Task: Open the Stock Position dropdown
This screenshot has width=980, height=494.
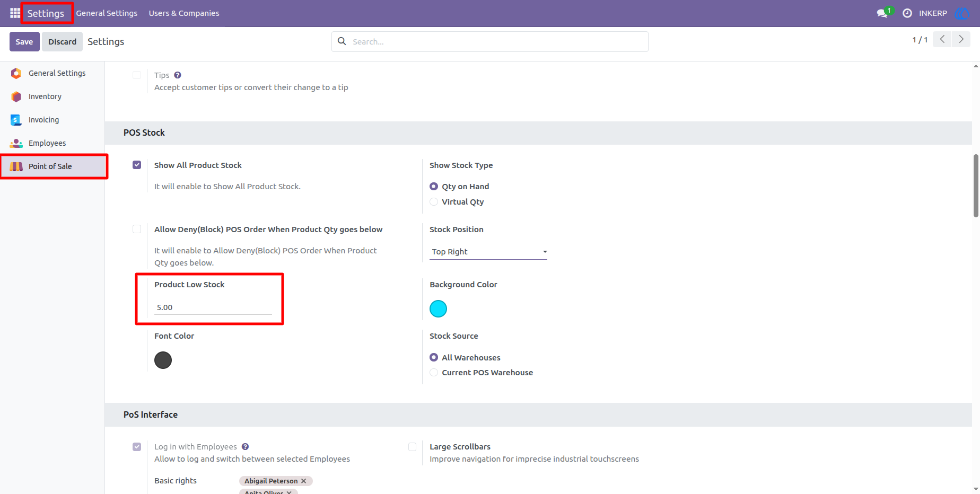Action: point(488,252)
